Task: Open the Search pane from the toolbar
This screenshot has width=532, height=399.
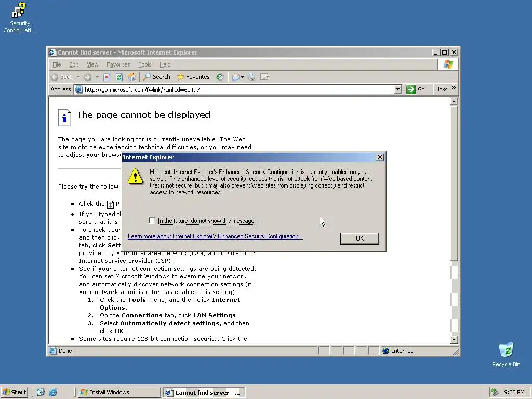Action: pyautogui.click(x=156, y=77)
